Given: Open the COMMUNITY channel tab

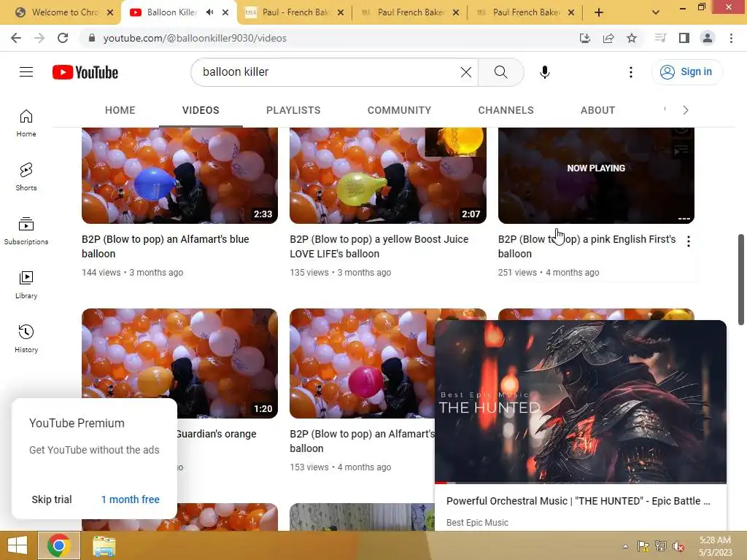Looking at the screenshot, I should tap(399, 110).
